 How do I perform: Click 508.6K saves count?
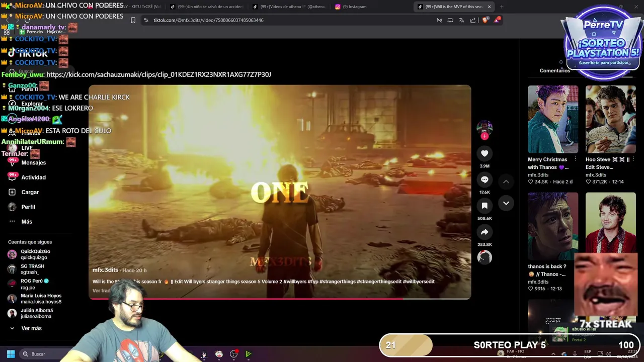(485, 218)
